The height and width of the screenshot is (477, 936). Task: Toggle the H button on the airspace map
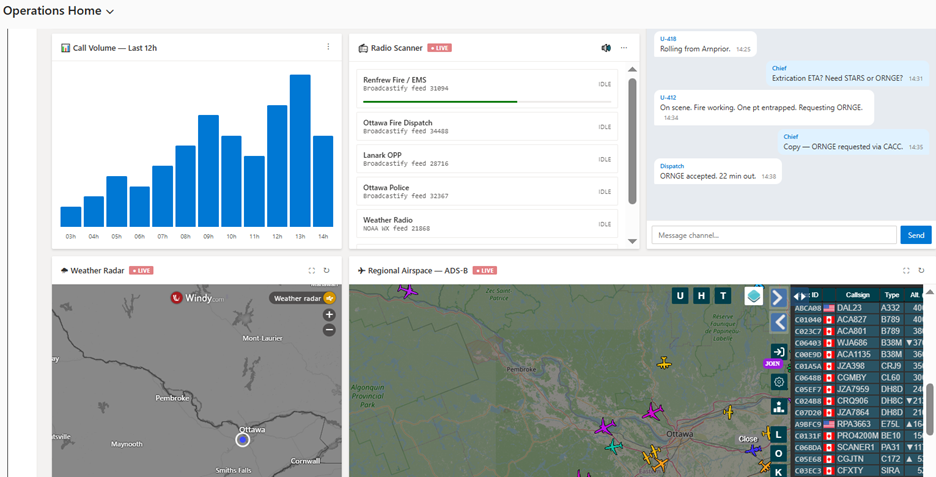click(702, 295)
